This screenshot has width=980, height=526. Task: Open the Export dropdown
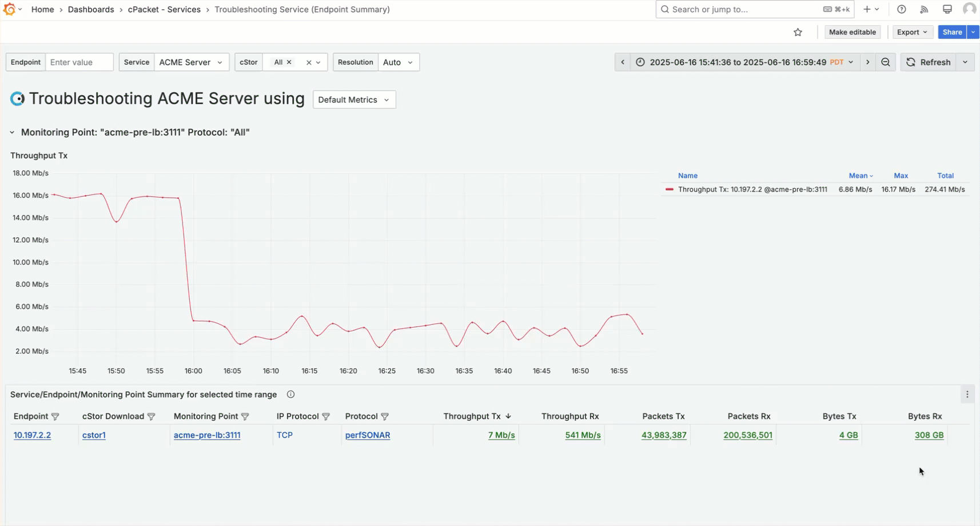(913, 33)
